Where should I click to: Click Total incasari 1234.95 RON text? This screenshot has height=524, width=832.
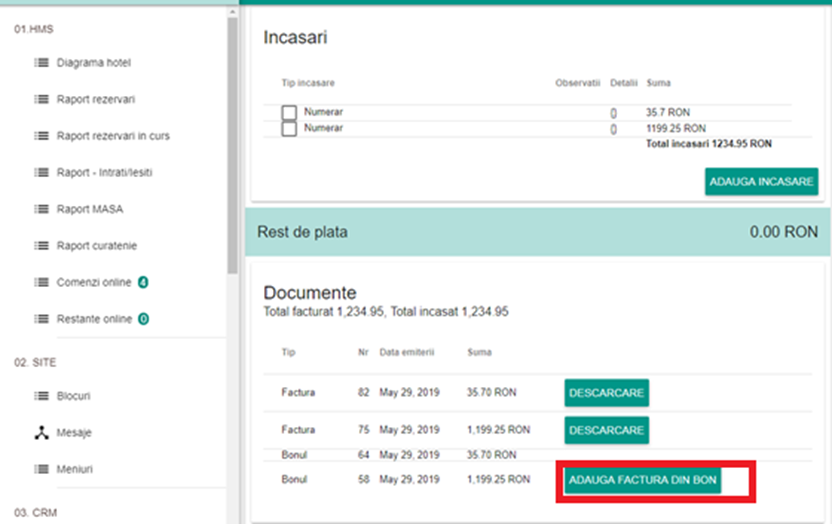tap(708, 144)
